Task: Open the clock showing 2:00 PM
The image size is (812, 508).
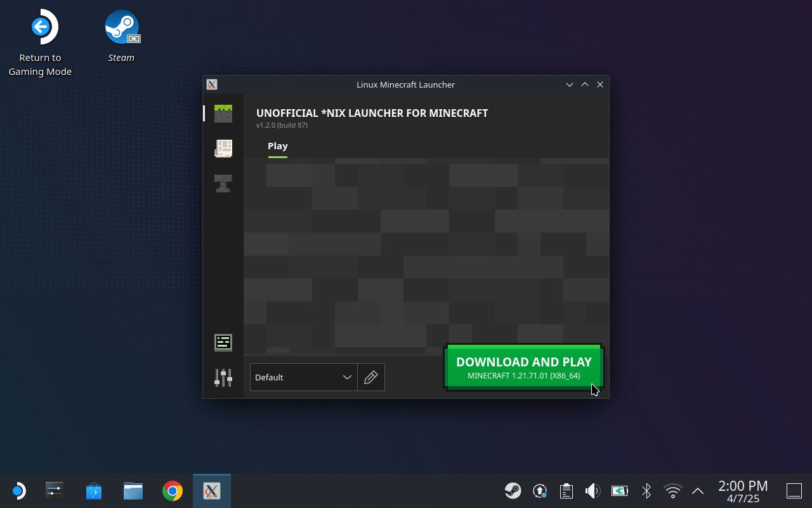Action: coord(743,491)
